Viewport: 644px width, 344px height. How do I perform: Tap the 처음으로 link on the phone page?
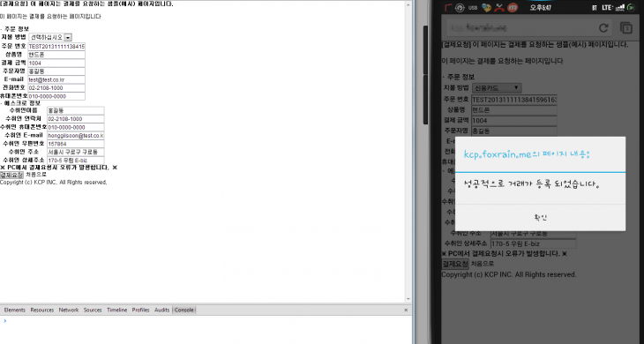[483, 264]
